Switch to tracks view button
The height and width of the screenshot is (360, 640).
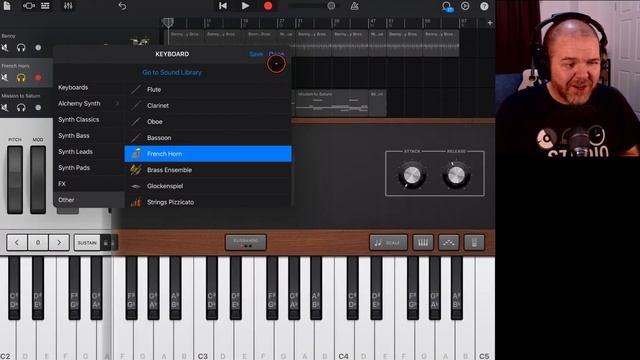coord(45,6)
